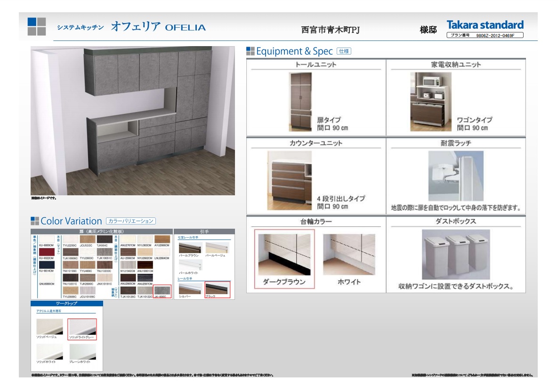The image size is (558, 392).
Task: Click the Equipment & Spec heading
Action: tap(294, 51)
